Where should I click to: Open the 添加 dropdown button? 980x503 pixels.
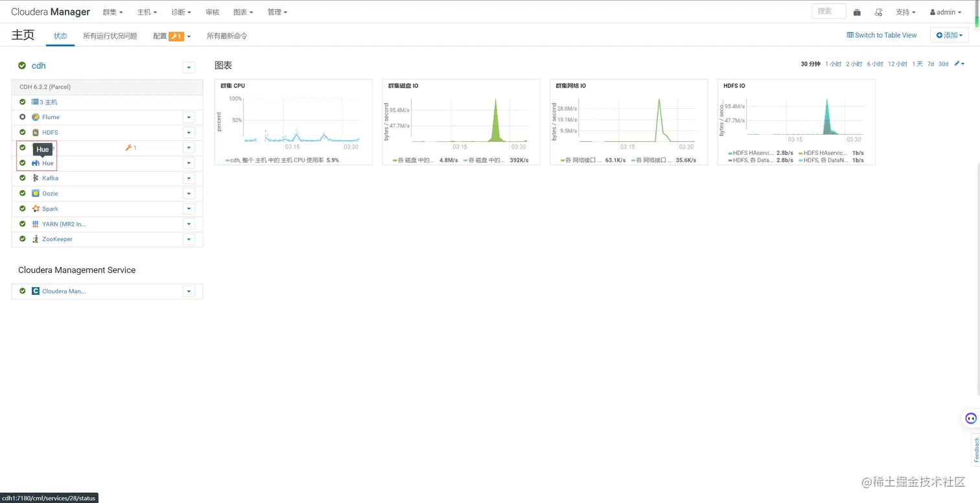[x=950, y=35]
